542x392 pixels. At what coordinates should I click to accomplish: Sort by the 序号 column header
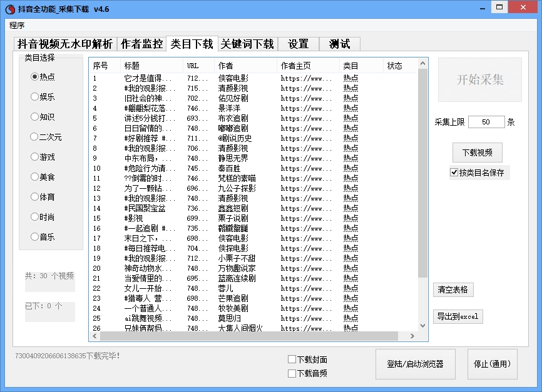105,66
